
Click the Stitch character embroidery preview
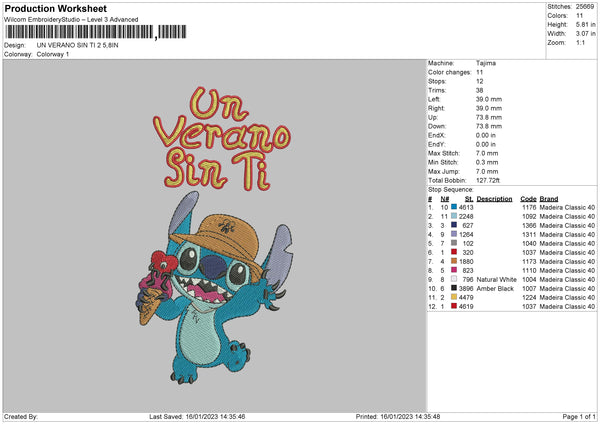(x=214, y=288)
